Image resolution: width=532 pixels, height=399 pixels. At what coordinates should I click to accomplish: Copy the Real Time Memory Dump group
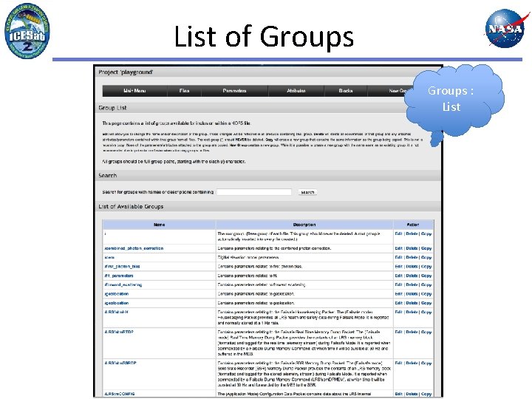[426, 332]
